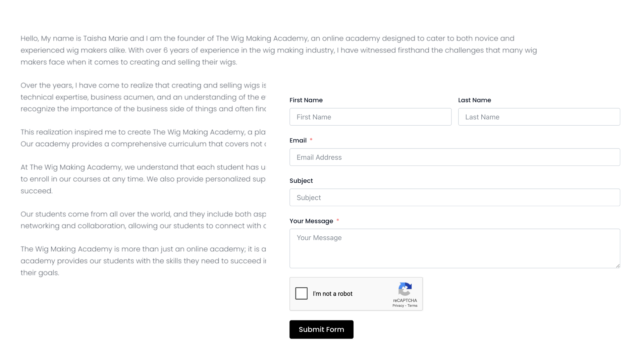Click the red asterisk beside Email
The image size is (644, 362).
pos(311,140)
